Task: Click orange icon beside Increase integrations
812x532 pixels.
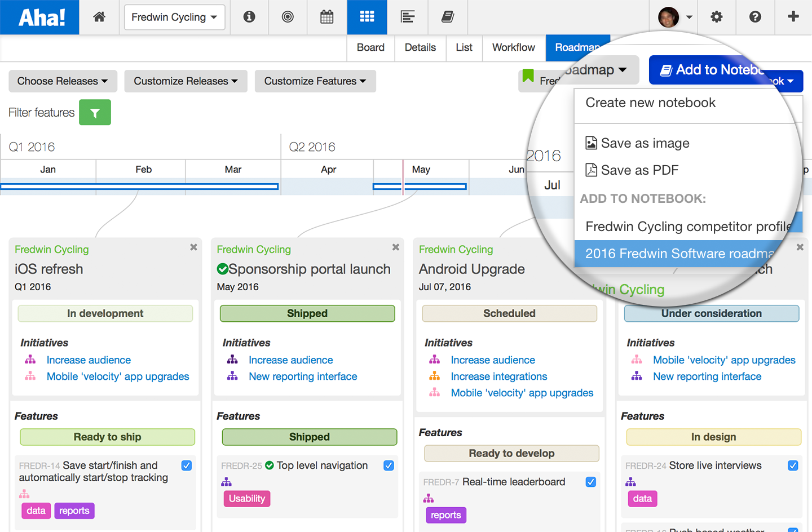Action: (434, 376)
